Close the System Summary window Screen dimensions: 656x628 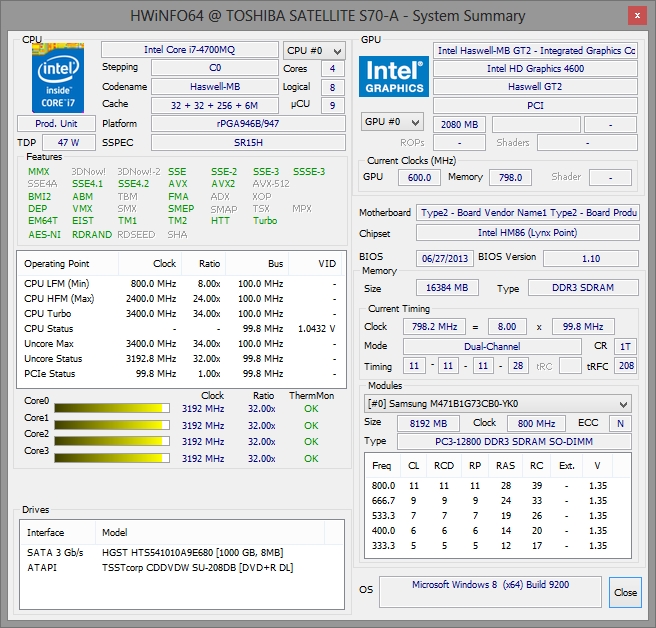click(637, 16)
